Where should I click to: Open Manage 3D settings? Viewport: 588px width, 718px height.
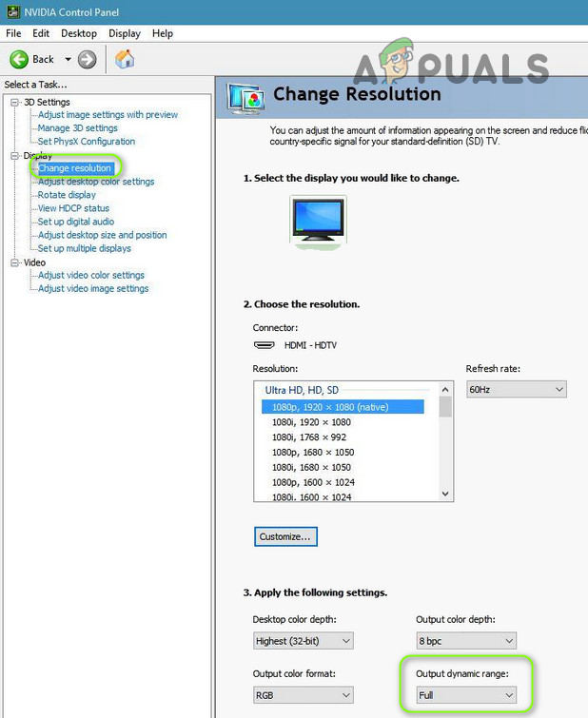pyautogui.click(x=77, y=127)
